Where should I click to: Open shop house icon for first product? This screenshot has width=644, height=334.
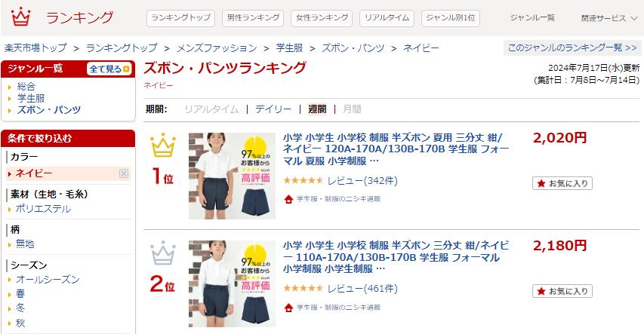click(x=288, y=199)
